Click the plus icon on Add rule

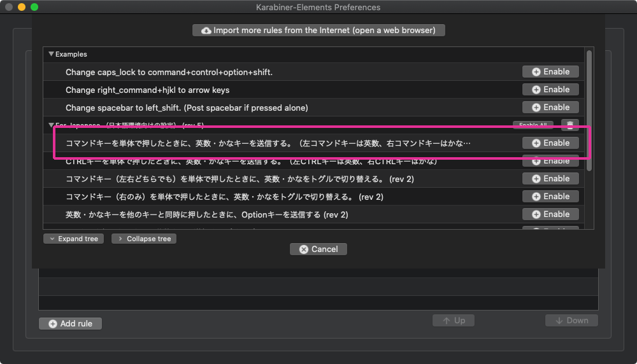point(53,324)
